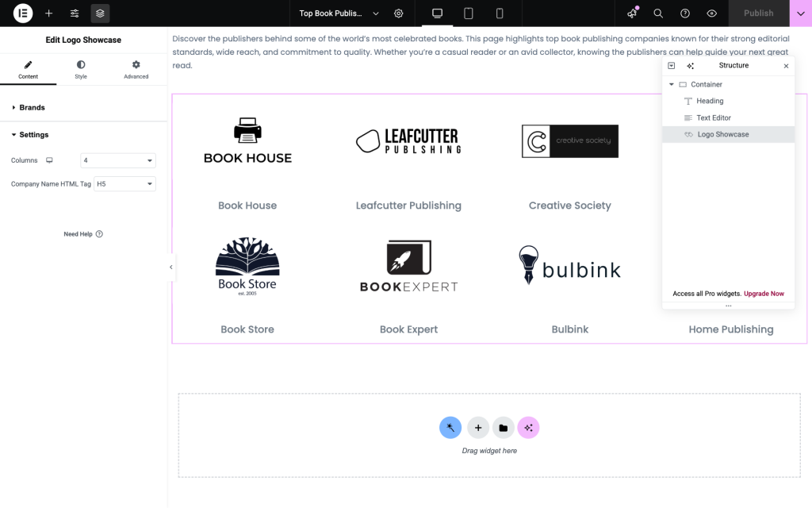Open Company Name HTML Tag dropdown
The height and width of the screenshot is (508, 812).
pos(124,184)
